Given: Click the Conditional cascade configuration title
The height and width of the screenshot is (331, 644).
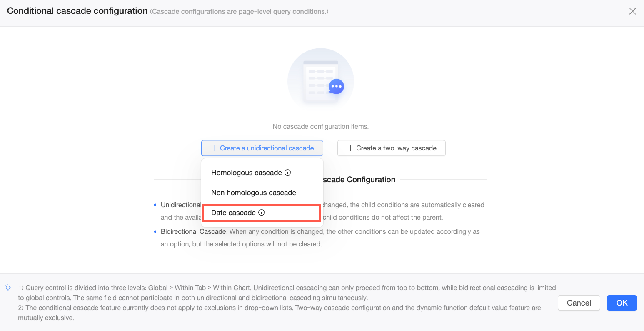Looking at the screenshot, I should (x=77, y=11).
